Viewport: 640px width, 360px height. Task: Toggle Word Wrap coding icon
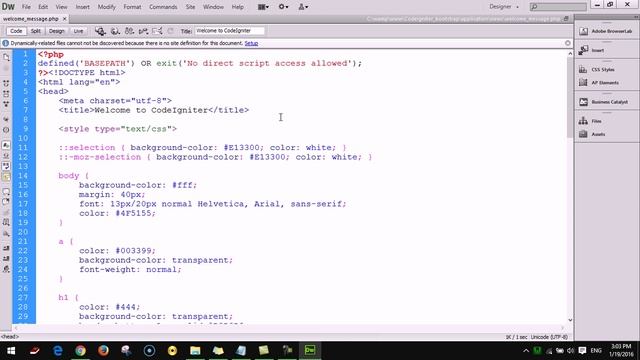pos(6,166)
